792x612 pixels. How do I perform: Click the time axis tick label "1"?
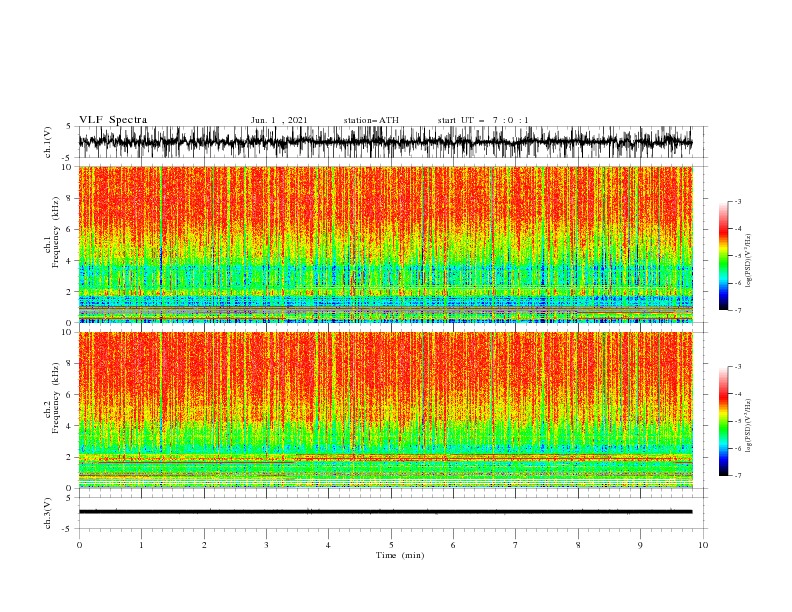(x=141, y=545)
